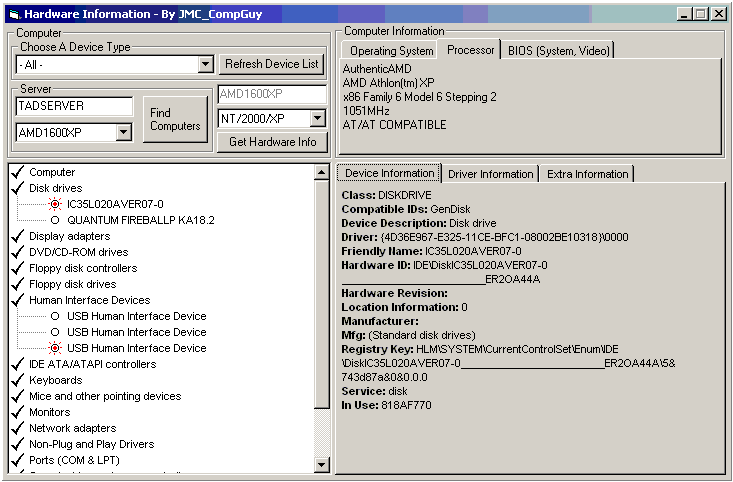
Task: Select the QUANTUM FIREBALLP KA18.2 radio marker
Action: coord(55,220)
